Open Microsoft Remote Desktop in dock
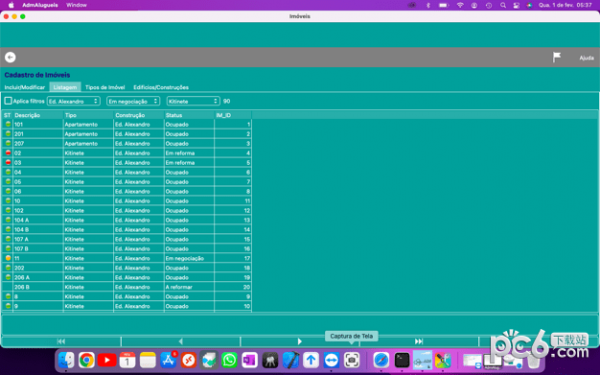 click(x=189, y=360)
